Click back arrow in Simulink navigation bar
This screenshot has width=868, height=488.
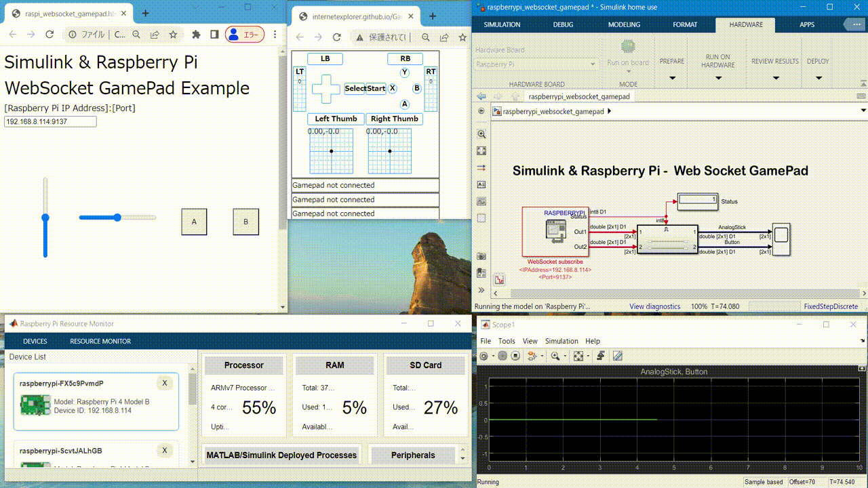point(481,96)
